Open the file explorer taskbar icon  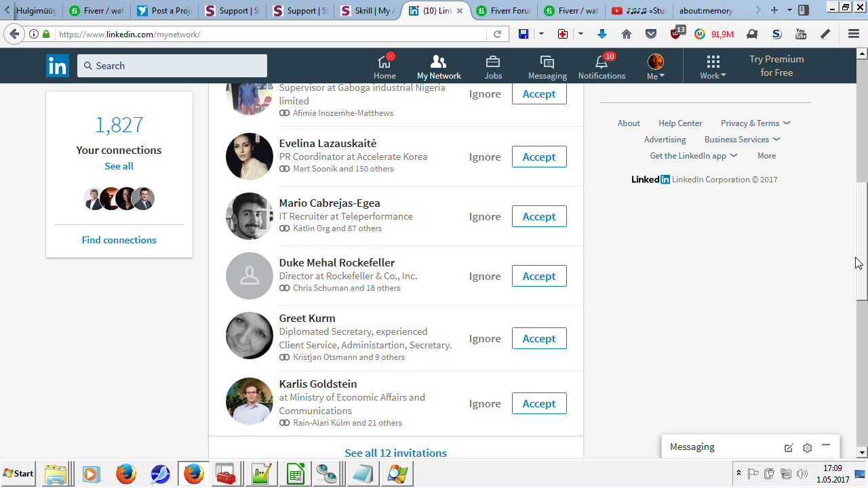55,474
